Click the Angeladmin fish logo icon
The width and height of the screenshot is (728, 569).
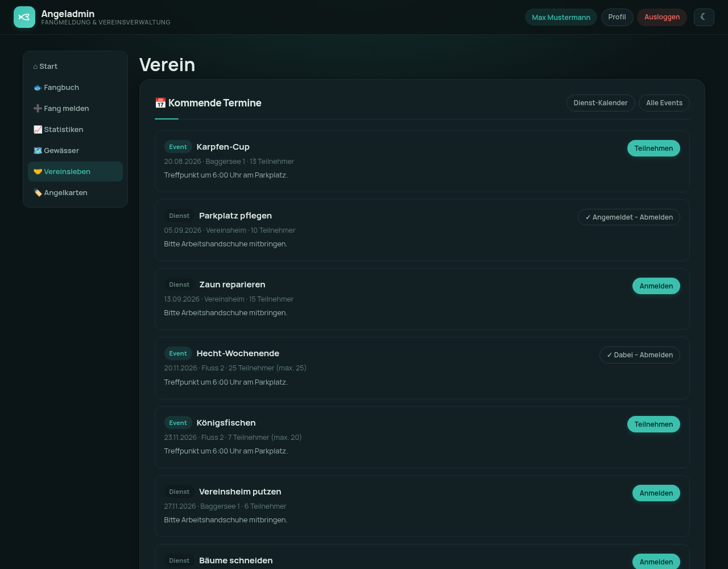[x=24, y=17]
